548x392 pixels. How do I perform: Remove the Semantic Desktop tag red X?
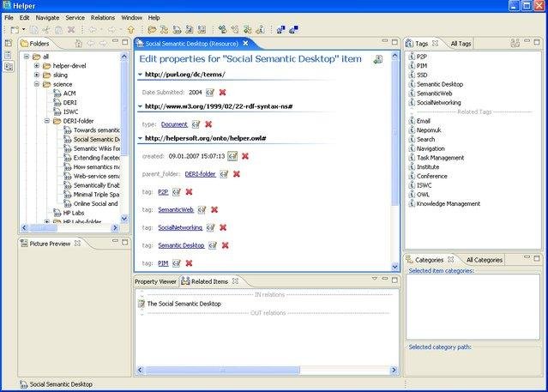point(225,245)
